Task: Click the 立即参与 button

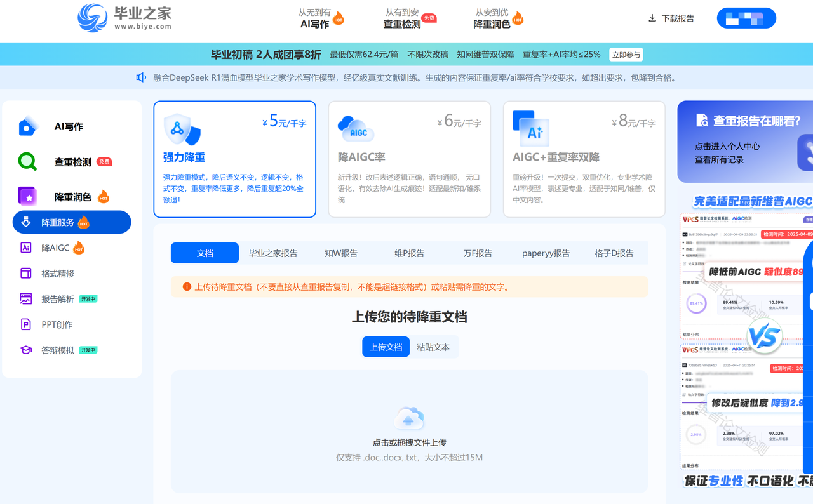Action: pyautogui.click(x=626, y=55)
